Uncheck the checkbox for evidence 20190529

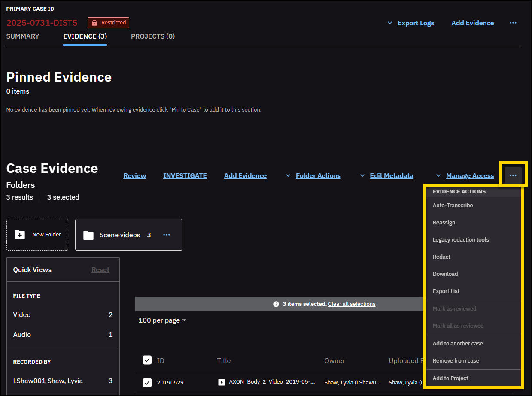[x=147, y=382]
